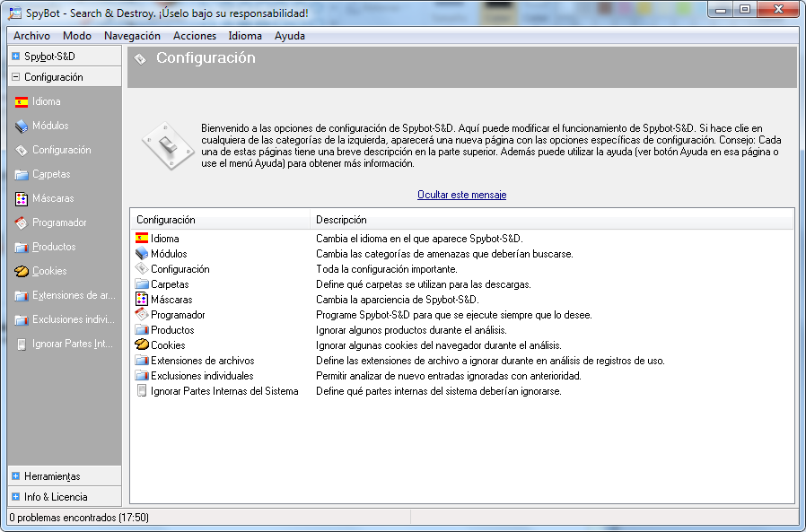Select the Programador scheduler icon
Viewport: 806px width, 532px height.
point(22,222)
